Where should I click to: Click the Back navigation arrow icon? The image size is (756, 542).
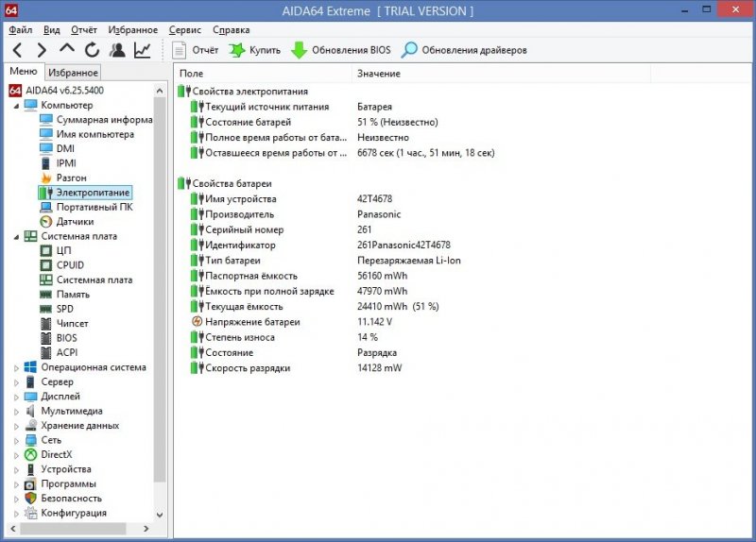pos(17,50)
